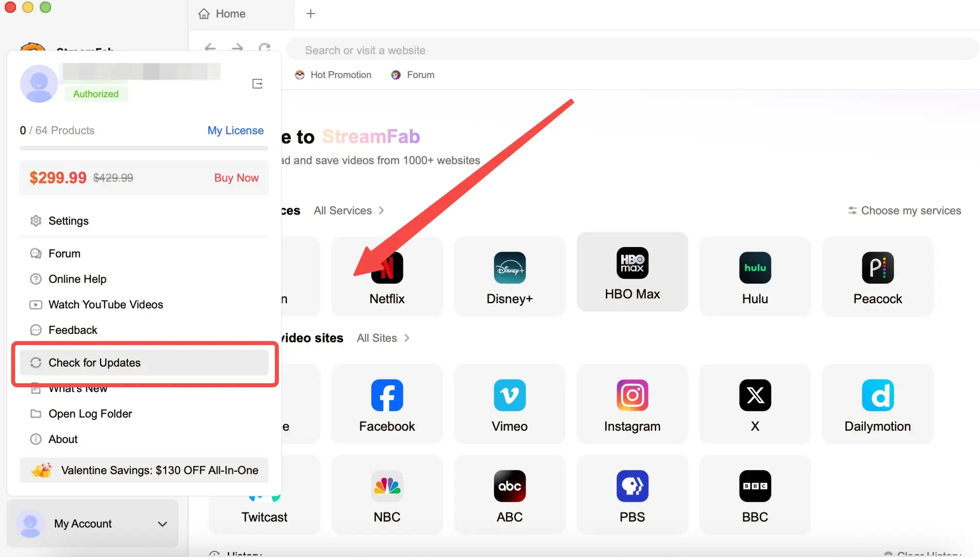The height and width of the screenshot is (557, 980).
Task: Open the Forum bookmark in toolbar
Action: (413, 75)
